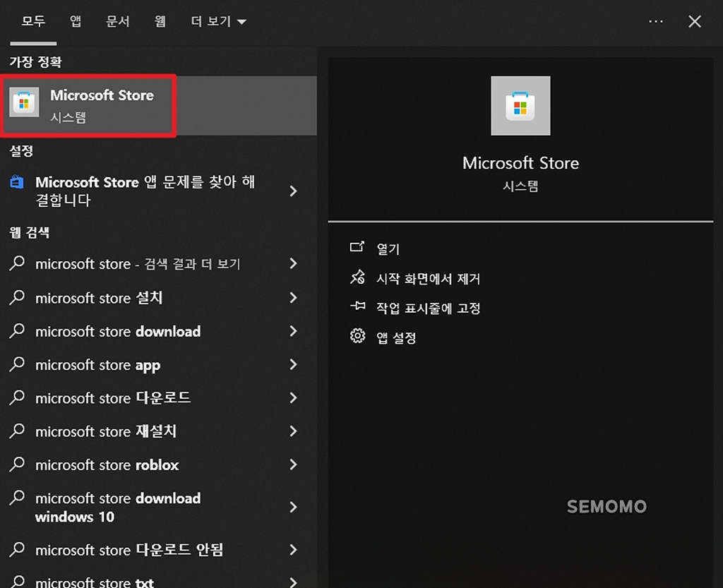Expand arrow for 'microsoft store 설치'
The height and width of the screenshot is (588, 723).
[x=293, y=297]
